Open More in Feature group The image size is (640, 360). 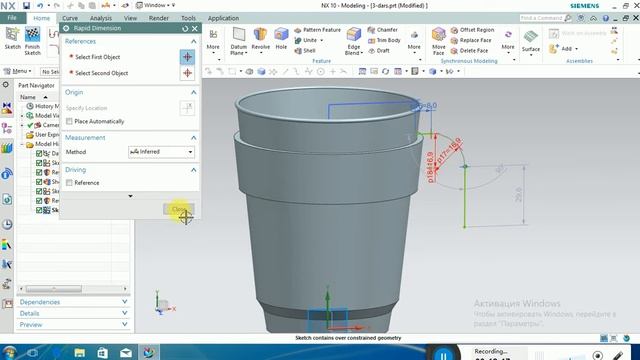point(414,42)
